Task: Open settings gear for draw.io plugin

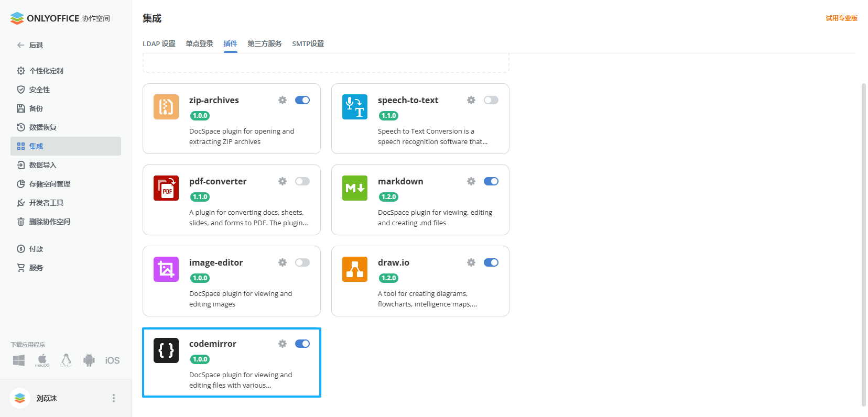Action: [471, 262]
